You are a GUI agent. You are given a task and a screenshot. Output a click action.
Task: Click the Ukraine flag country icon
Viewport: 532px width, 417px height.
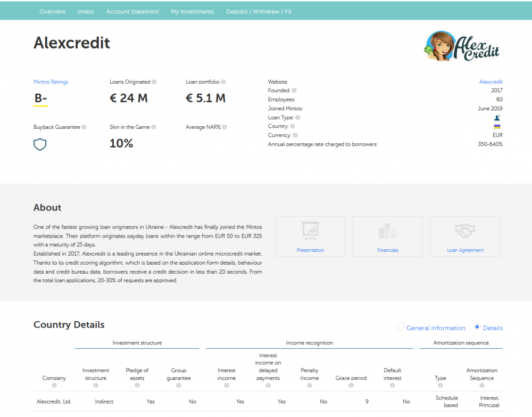coord(497,127)
